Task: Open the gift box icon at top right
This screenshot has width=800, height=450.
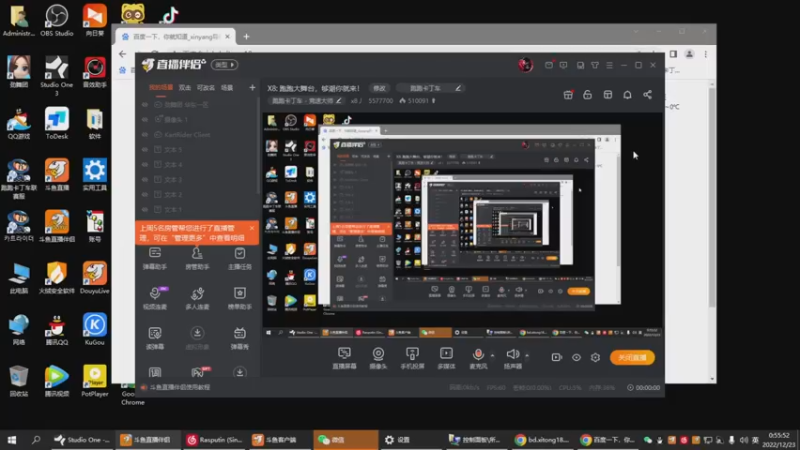Action: tap(568, 95)
